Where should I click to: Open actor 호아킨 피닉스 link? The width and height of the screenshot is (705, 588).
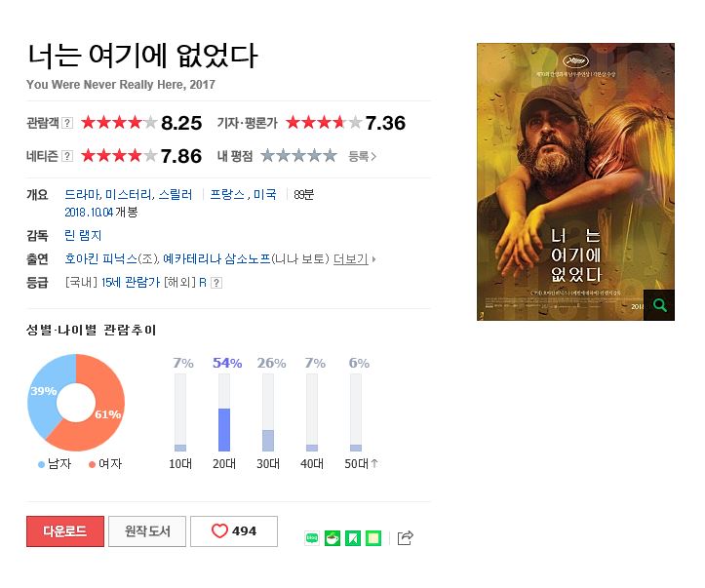click(101, 259)
